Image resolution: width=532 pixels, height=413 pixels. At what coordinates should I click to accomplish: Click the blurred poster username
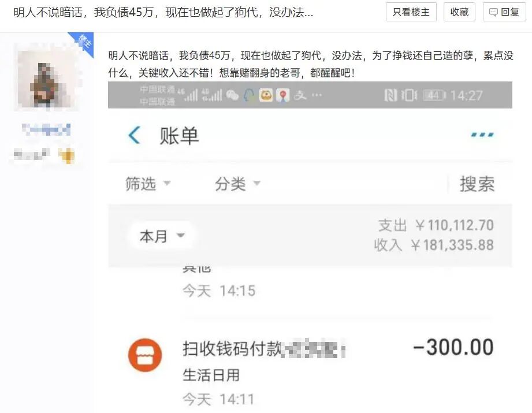point(46,129)
